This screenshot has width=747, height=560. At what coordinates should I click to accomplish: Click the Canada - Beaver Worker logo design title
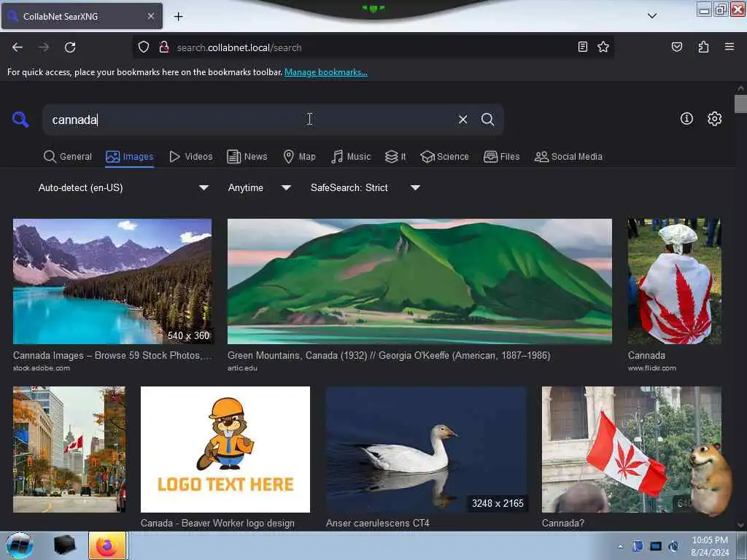coord(217,523)
